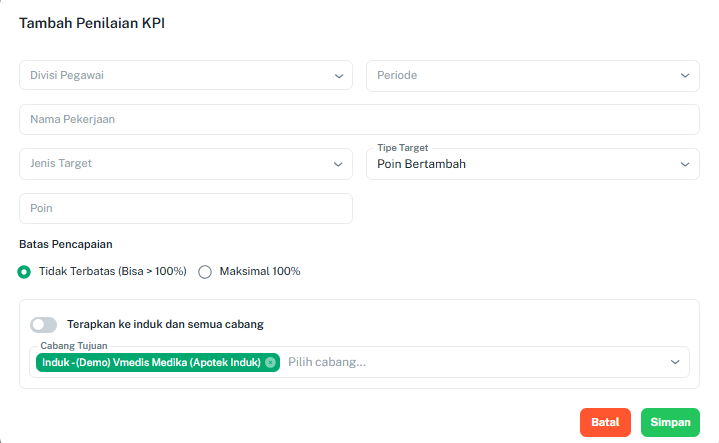This screenshot has width=719, height=443.
Task: Remove the Induk Vmedis Medika branch tag
Action: [271, 363]
